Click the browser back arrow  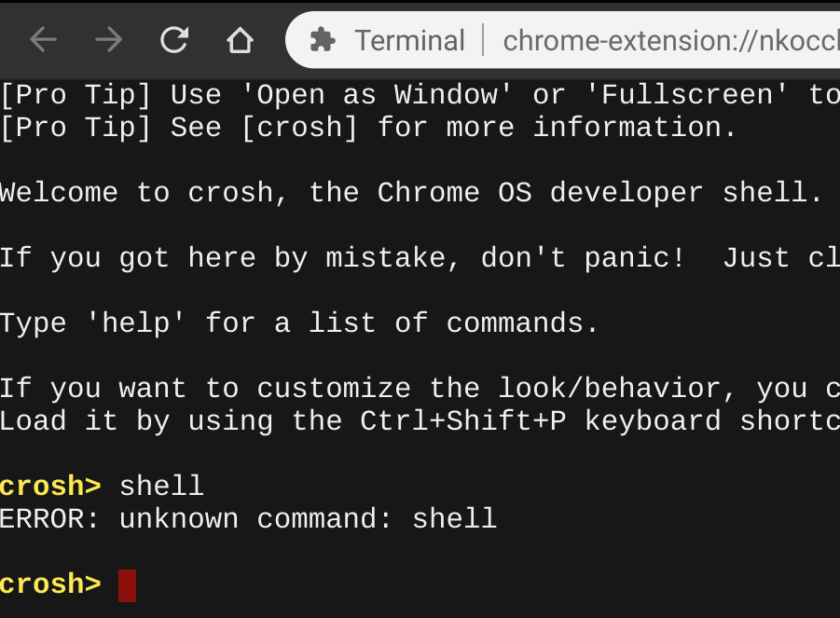pos(44,39)
